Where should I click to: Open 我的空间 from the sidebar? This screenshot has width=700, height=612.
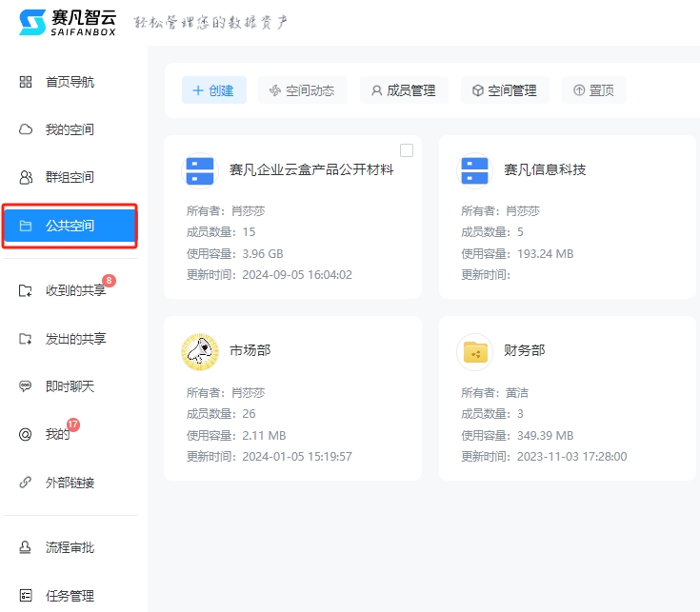pos(70,129)
